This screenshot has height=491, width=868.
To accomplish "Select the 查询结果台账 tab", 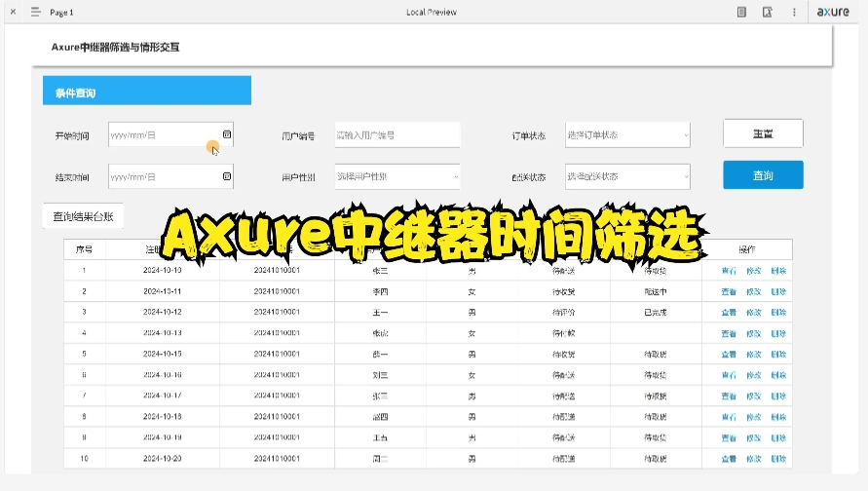I will (83, 216).
